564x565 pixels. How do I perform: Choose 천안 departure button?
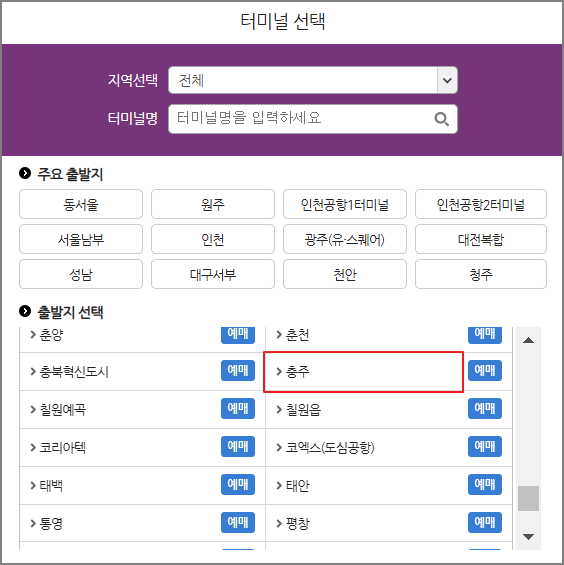[x=345, y=274]
